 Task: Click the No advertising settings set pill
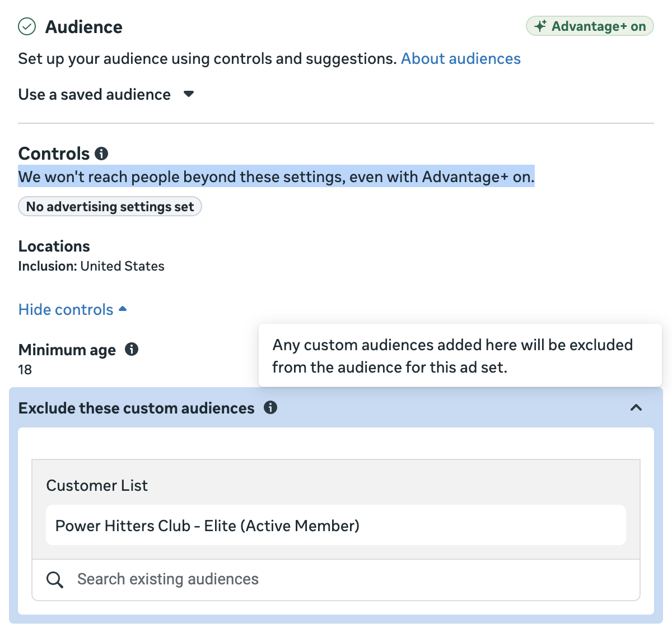click(110, 207)
